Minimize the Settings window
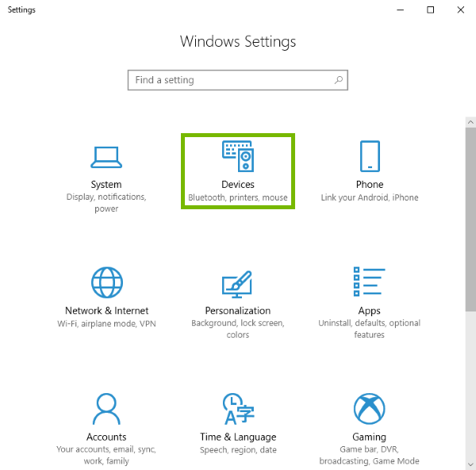476x470 pixels. (x=401, y=10)
